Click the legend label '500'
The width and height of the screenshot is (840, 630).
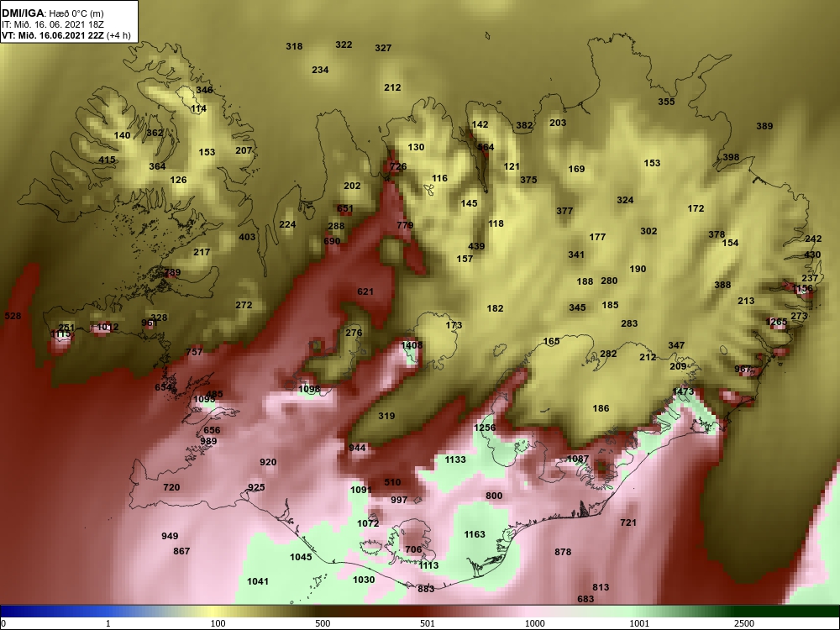(323, 623)
